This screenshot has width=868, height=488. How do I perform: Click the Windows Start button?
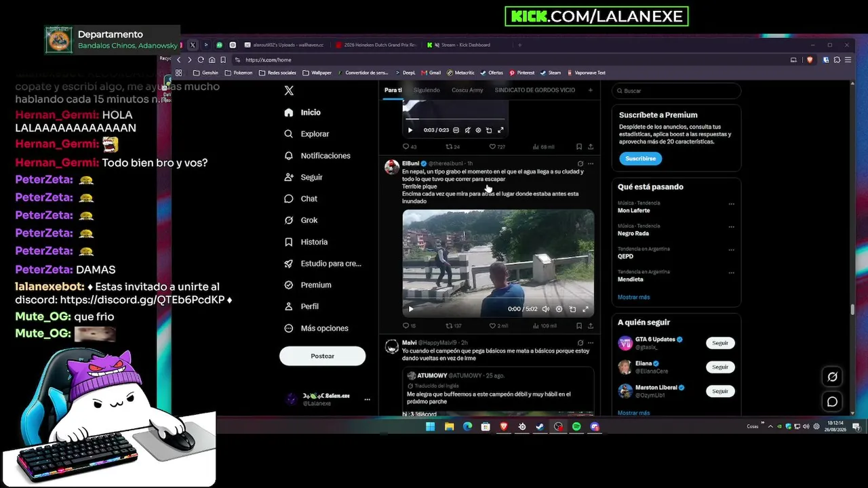click(430, 426)
